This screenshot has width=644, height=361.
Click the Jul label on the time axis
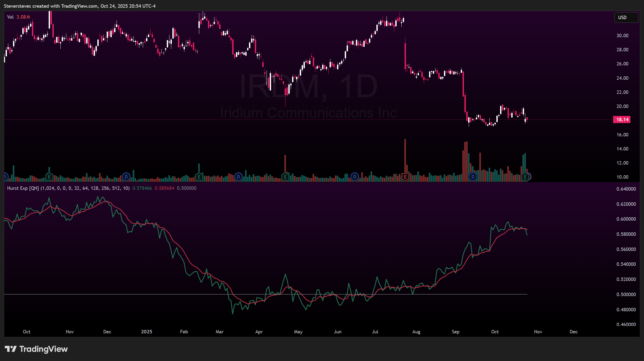(375, 332)
